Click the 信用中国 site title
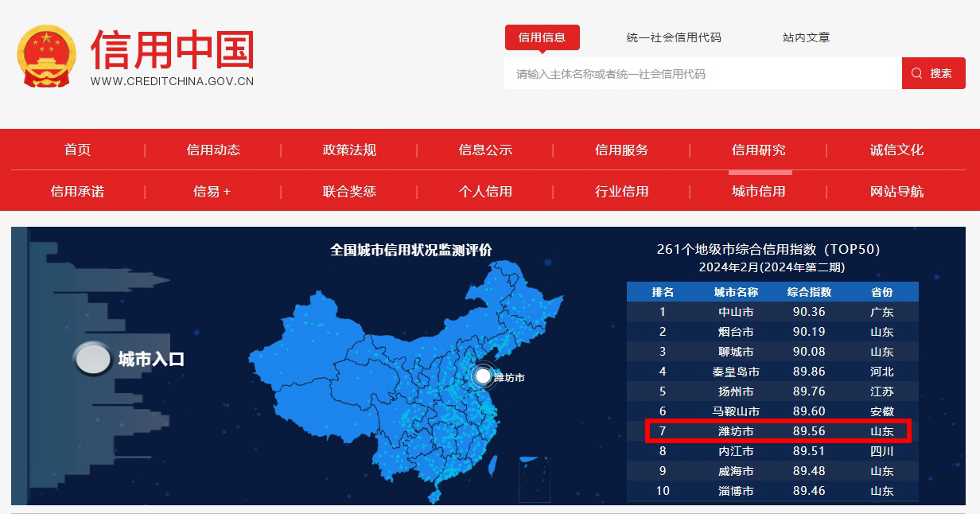This screenshot has width=980, height=514. 173,49
